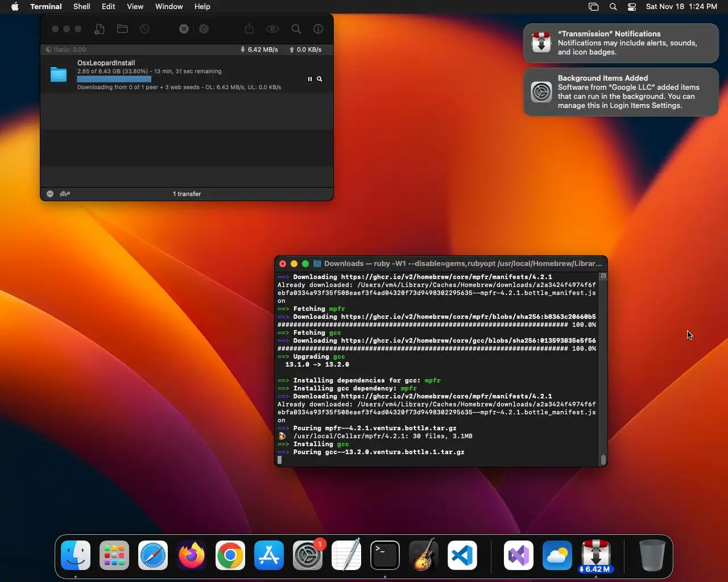The height and width of the screenshot is (582, 728).
Task: Open a torrent file via folder icon
Action: click(x=122, y=29)
